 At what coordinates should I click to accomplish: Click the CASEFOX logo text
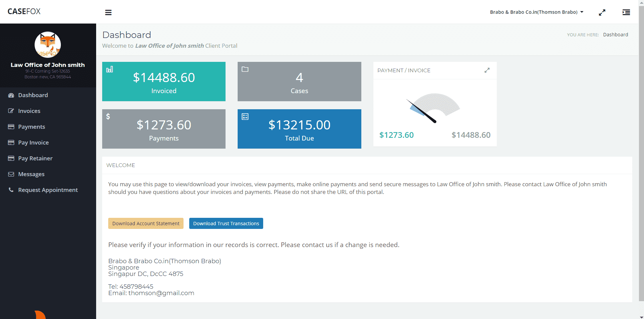(x=24, y=11)
